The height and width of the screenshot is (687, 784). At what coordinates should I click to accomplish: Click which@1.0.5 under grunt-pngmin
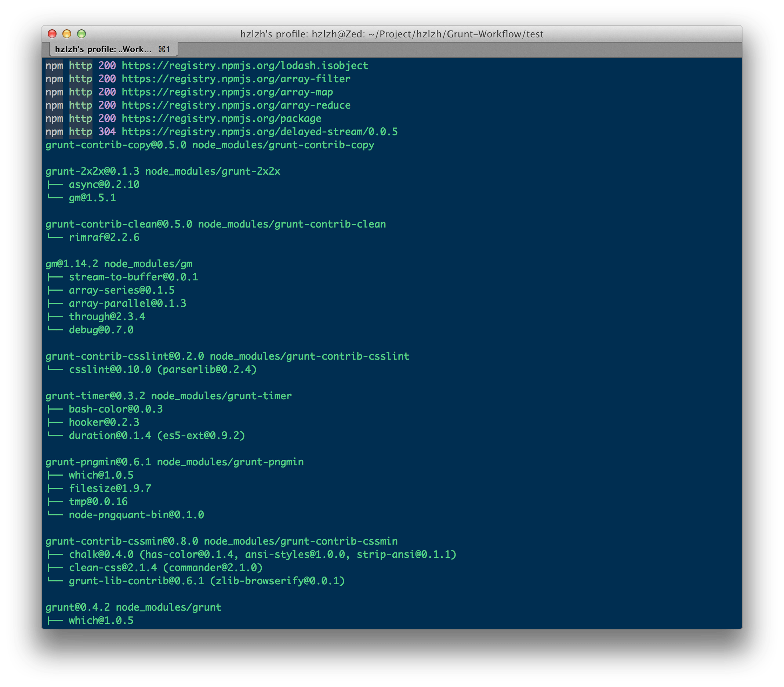[x=101, y=475]
